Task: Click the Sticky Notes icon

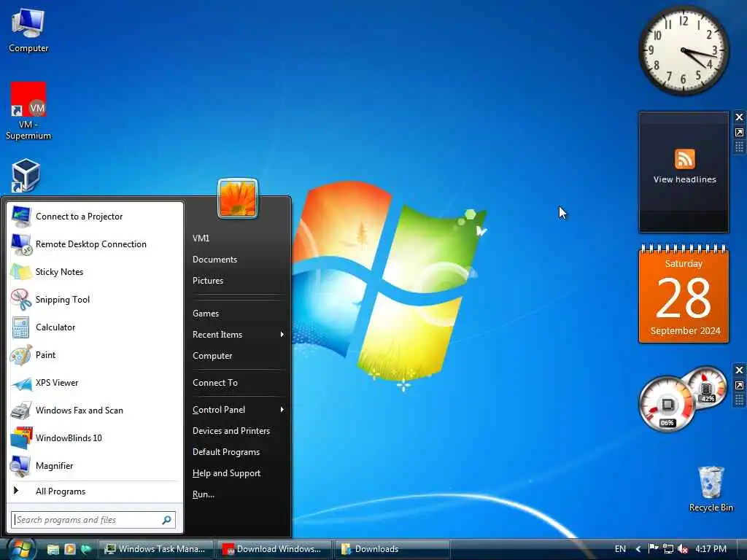Action: (21, 272)
